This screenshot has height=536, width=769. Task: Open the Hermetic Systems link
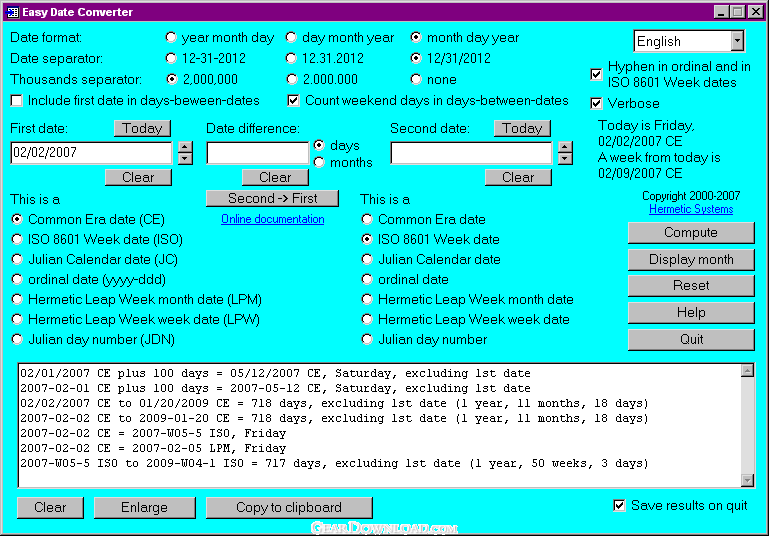[x=691, y=209]
